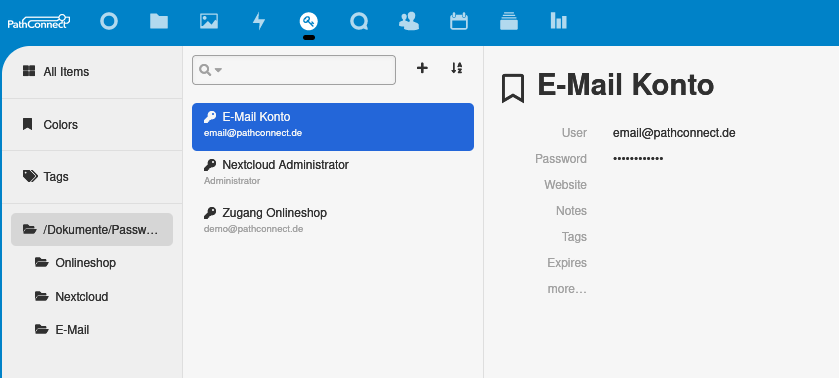Click the folder icon beside Onlineshop
This screenshot has width=839, height=378.
41,262
